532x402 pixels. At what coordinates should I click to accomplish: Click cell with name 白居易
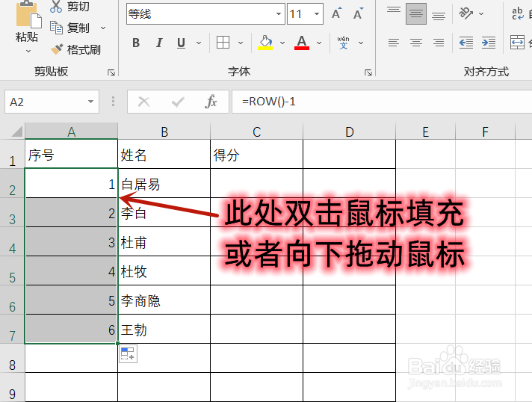164,184
